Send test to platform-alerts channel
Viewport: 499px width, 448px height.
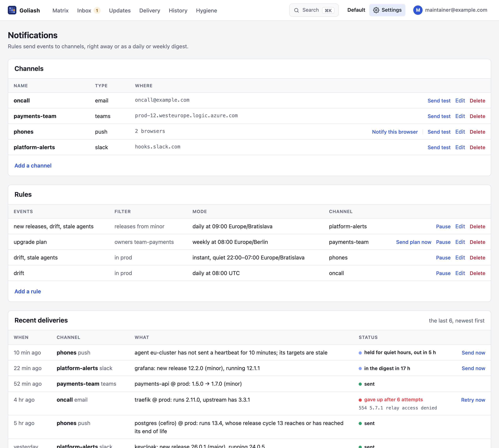[439, 147]
